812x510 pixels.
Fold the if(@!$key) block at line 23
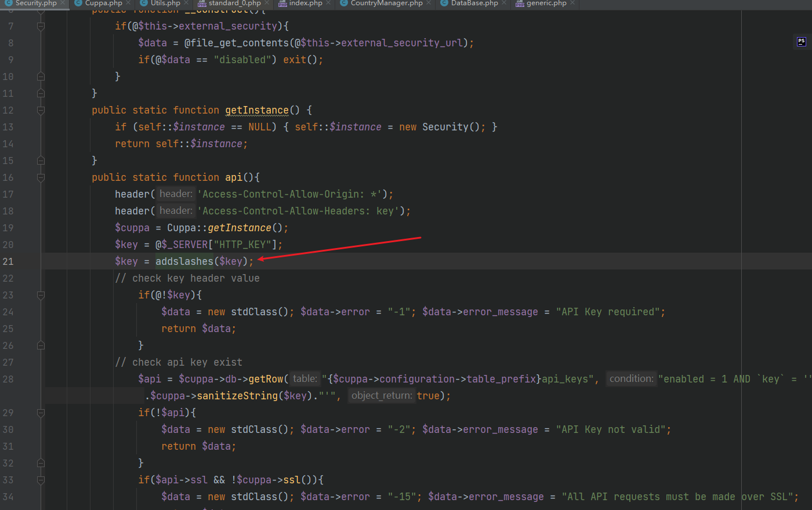pos(41,295)
